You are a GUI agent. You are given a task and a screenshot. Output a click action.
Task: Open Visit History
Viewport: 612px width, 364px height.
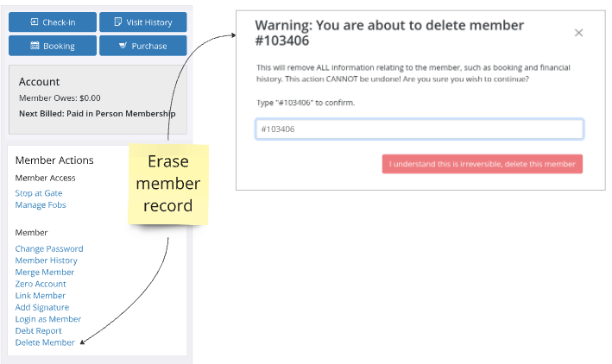pyautogui.click(x=142, y=22)
